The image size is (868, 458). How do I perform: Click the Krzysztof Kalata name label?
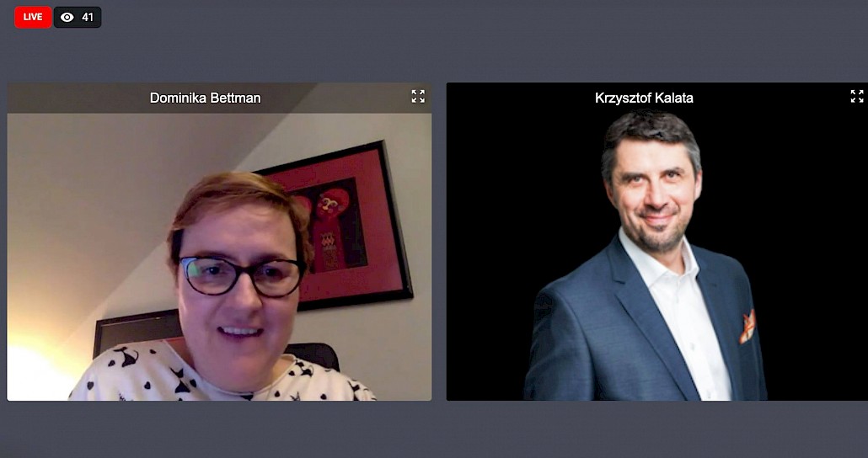pos(644,98)
